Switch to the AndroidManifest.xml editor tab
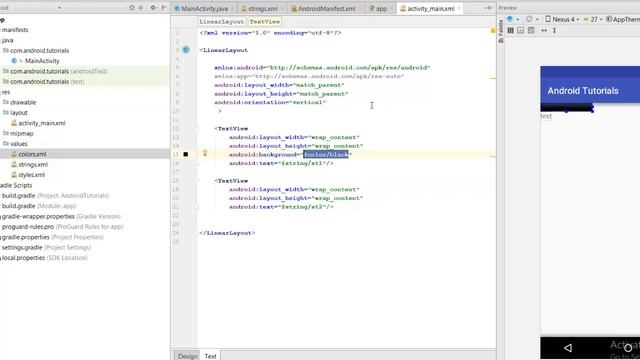Viewport: 640px width, 360px height. [x=326, y=9]
